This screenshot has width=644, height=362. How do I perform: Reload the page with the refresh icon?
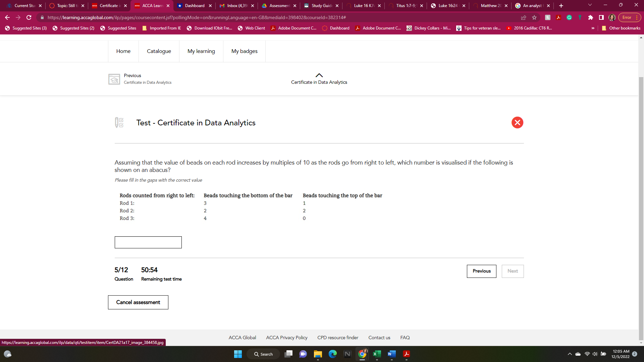(29, 17)
